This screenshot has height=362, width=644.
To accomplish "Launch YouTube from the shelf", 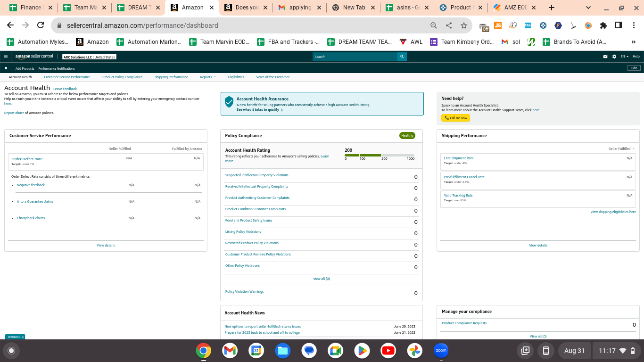I will point(388,351).
